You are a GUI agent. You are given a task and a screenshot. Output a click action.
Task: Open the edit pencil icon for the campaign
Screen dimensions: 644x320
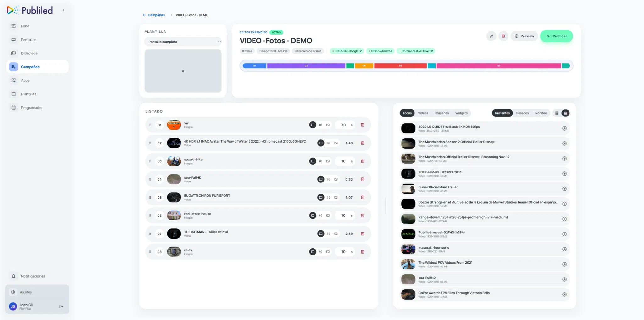(491, 36)
